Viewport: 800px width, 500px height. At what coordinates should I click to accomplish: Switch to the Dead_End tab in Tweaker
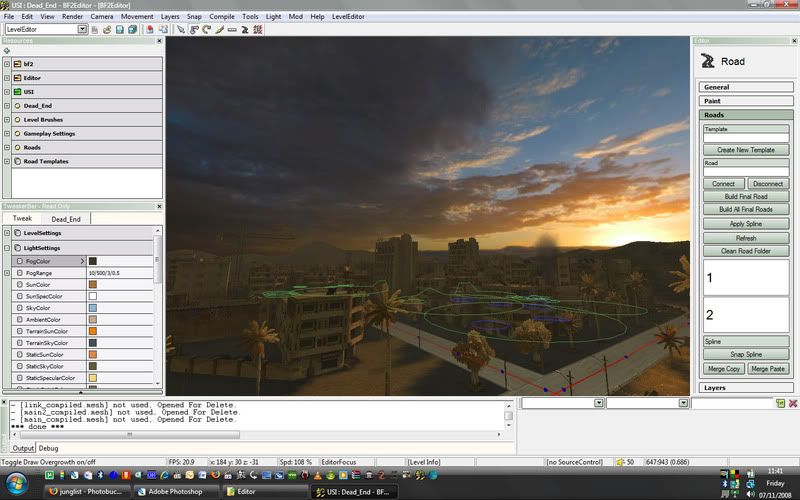point(66,219)
